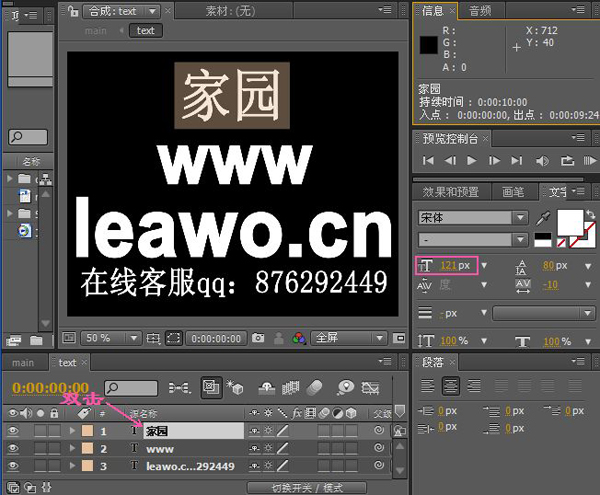The image size is (600, 495).
Task: Align paragraph text left
Action: coord(427,386)
